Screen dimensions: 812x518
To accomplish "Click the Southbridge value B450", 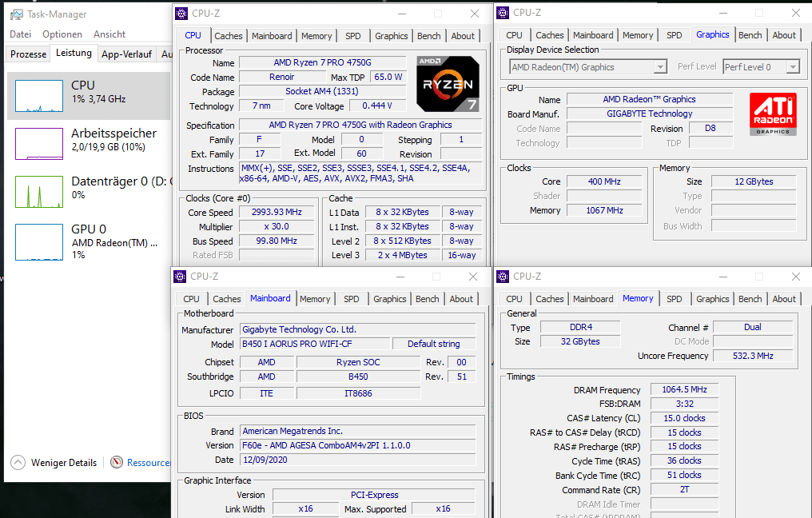I will [358, 377].
